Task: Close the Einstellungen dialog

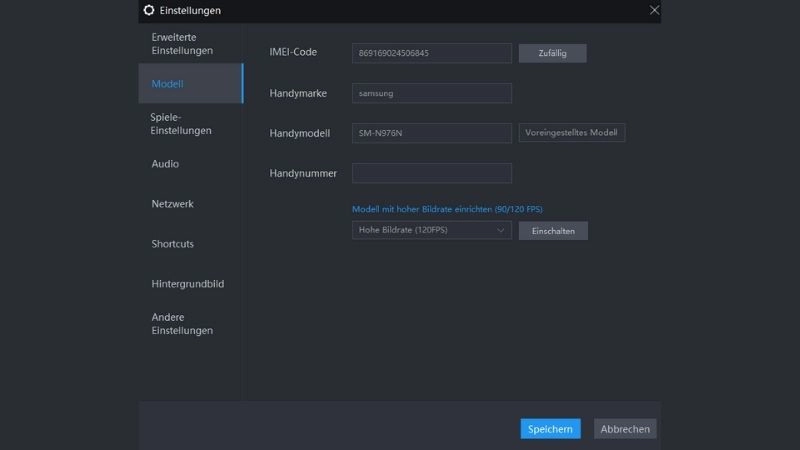Action: [x=654, y=10]
